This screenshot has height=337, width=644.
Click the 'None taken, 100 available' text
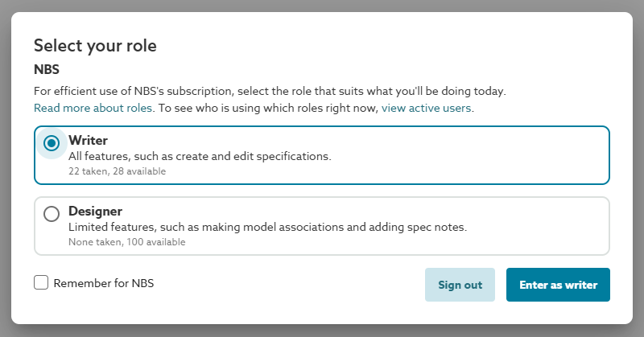coord(126,241)
